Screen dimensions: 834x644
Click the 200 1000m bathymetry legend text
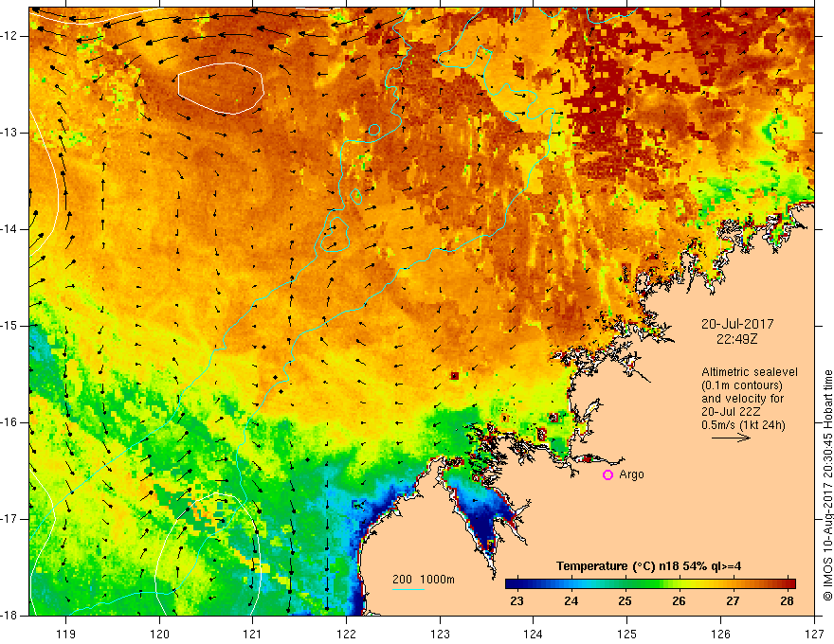tap(424, 580)
